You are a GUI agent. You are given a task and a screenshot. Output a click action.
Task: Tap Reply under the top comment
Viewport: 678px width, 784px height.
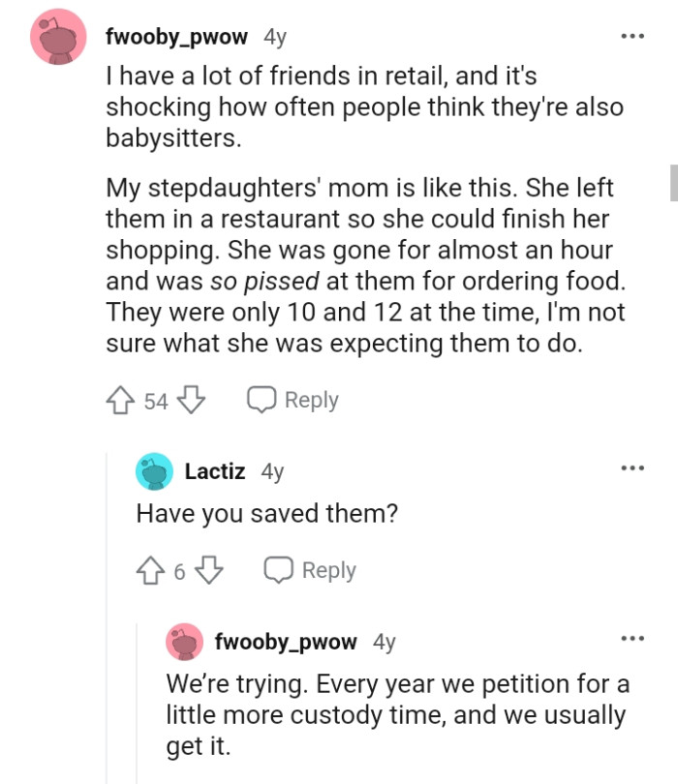[x=312, y=399]
